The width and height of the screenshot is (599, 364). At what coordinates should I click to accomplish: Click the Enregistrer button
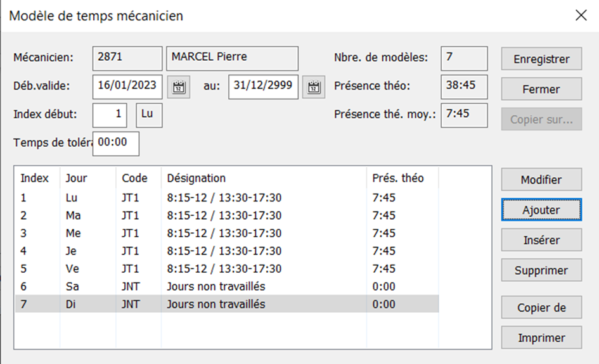[x=541, y=59]
